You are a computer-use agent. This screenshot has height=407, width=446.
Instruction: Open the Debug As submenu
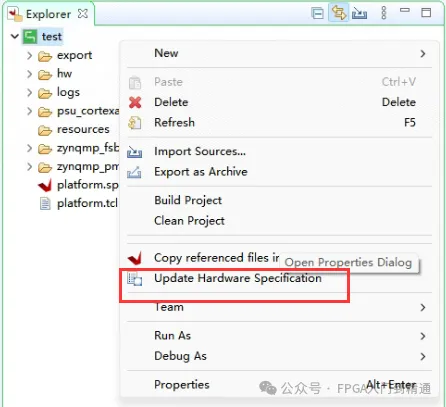point(279,356)
